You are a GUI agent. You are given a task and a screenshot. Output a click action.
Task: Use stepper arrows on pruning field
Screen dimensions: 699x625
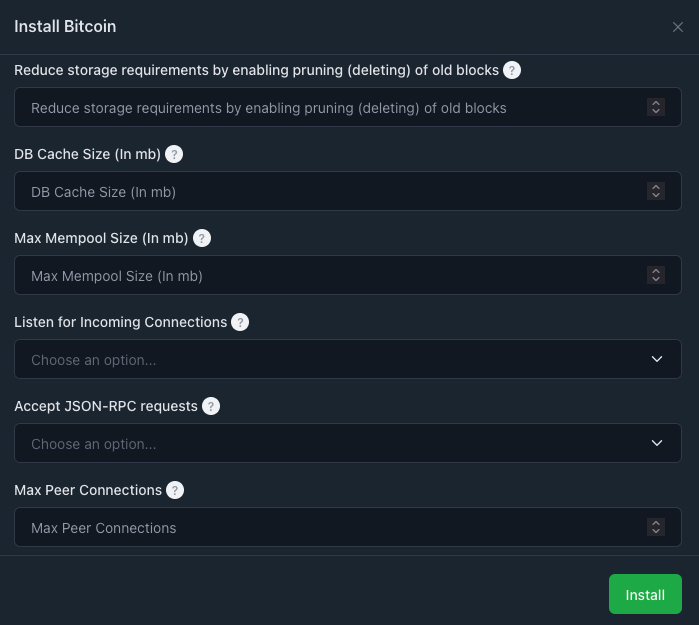coord(656,107)
